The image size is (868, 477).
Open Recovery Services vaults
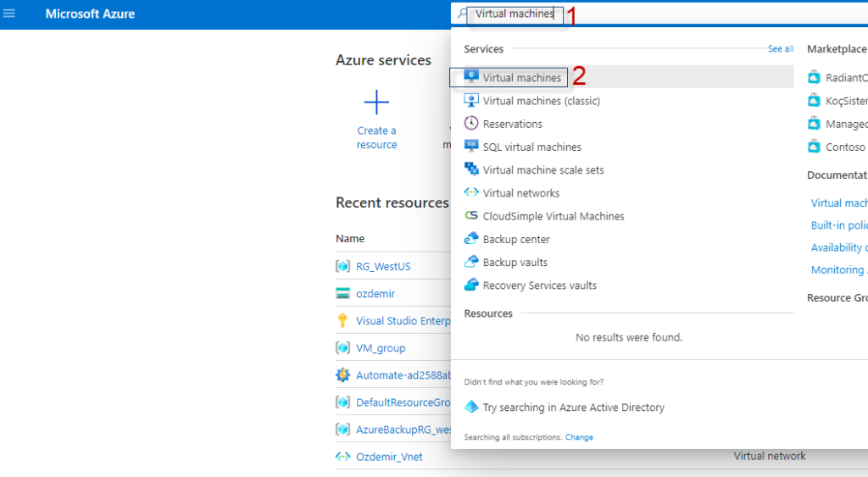coord(540,286)
